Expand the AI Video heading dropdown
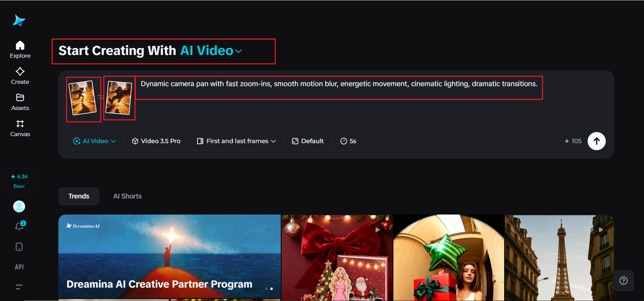Image resolution: width=644 pixels, height=301 pixels. pos(211,51)
